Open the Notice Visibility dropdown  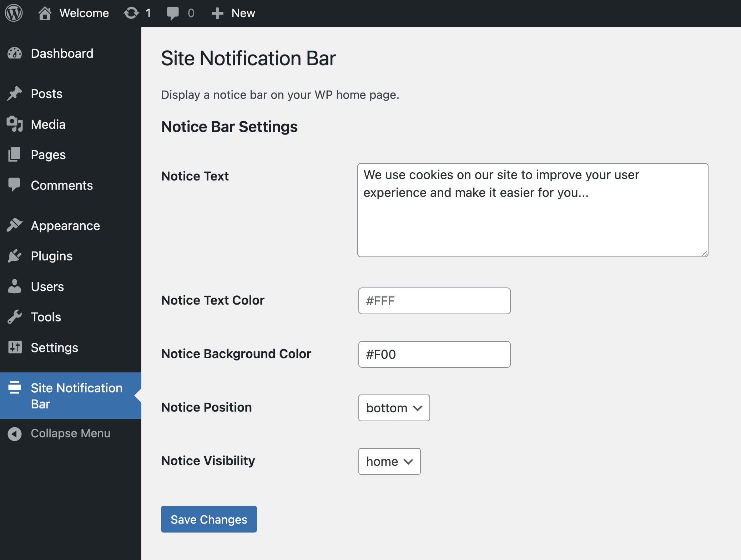click(x=389, y=461)
